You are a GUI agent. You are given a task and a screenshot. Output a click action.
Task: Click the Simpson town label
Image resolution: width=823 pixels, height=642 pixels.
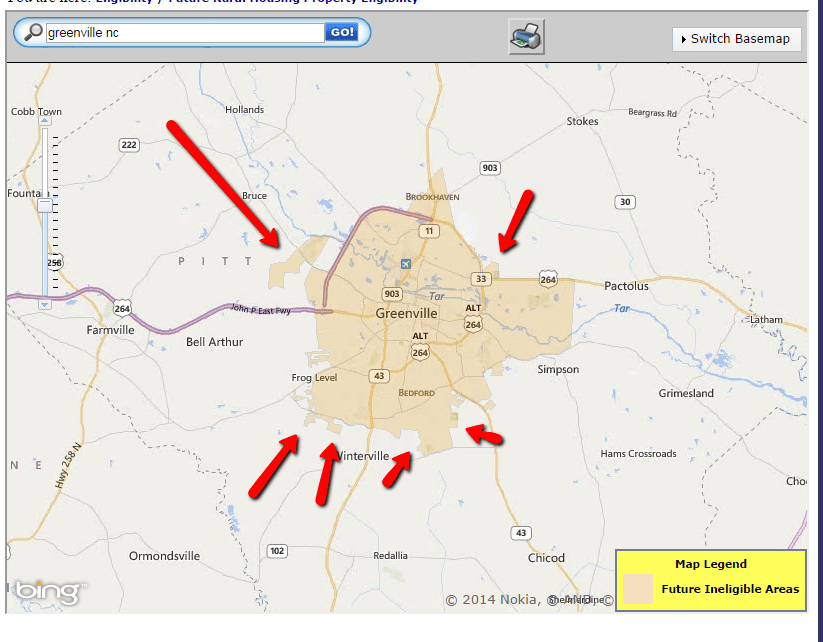point(558,370)
